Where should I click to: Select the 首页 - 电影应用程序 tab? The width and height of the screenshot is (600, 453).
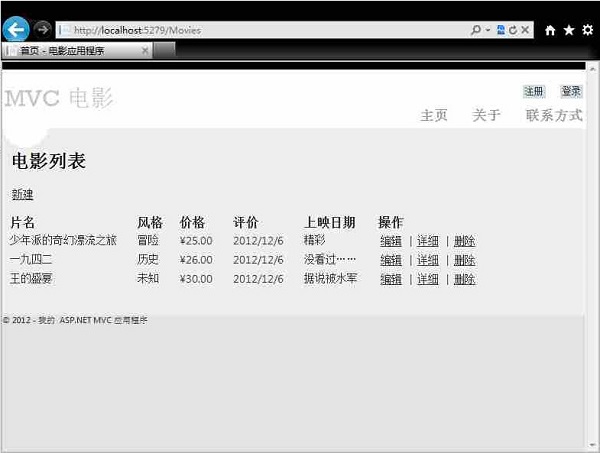point(77,51)
